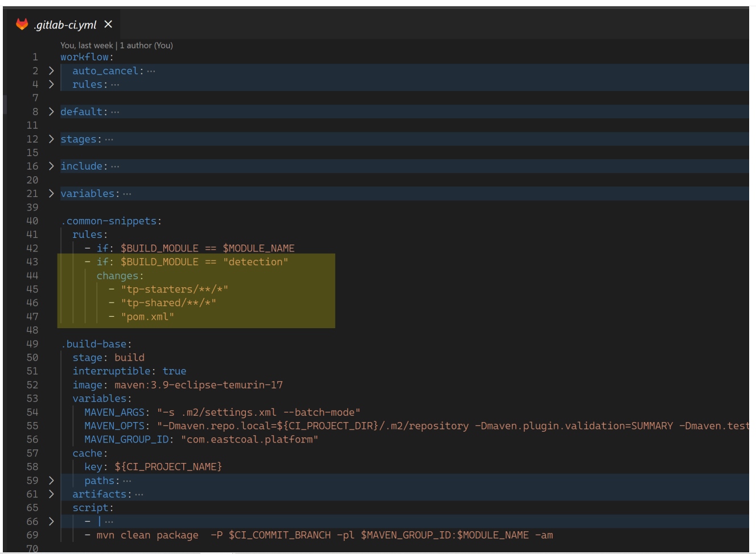
Task: Click the 'interruptible' key
Action: pyautogui.click(x=112, y=371)
